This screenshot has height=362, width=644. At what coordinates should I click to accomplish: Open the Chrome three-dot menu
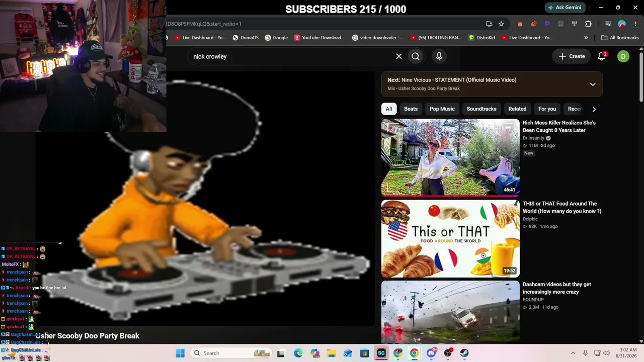coord(635,24)
